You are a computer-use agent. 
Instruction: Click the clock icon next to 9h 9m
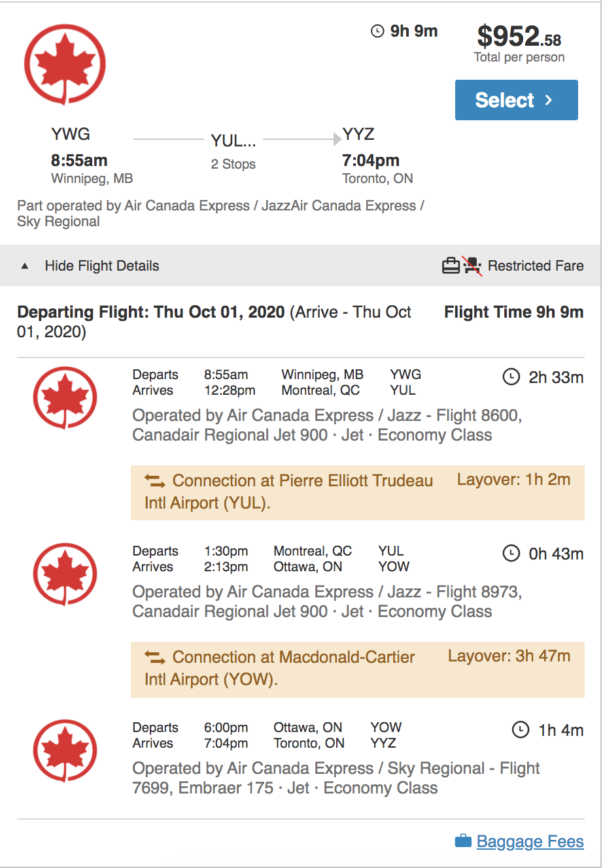pyautogui.click(x=377, y=31)
